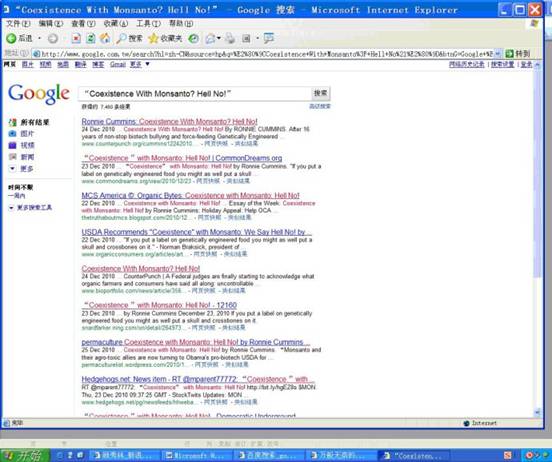Screen dimensions: 552x462
Task: Open 编辑(E) menu
Action: [x=51, y=24]
